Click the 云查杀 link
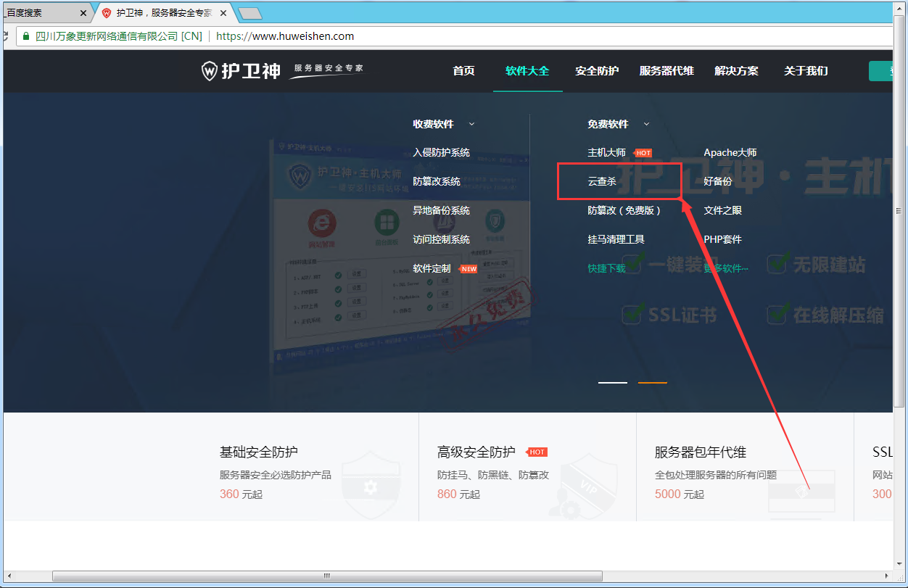908x588 pixels. click(602, 181)
